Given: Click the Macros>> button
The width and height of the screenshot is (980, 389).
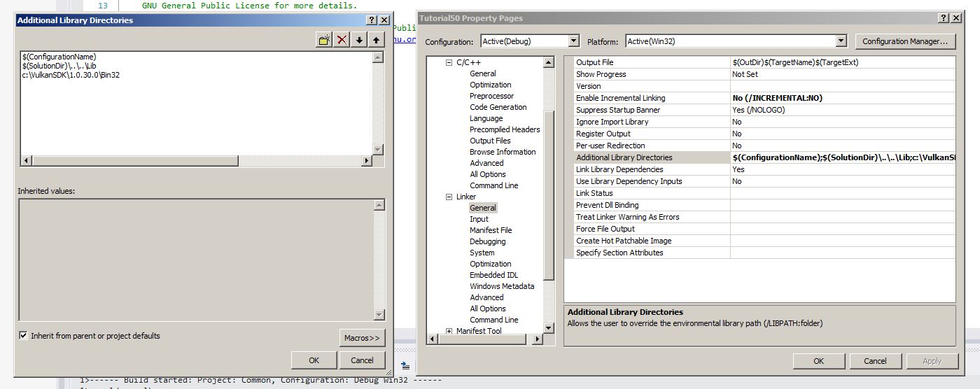Looking at the screenshot, I should (x=362, y=338).
